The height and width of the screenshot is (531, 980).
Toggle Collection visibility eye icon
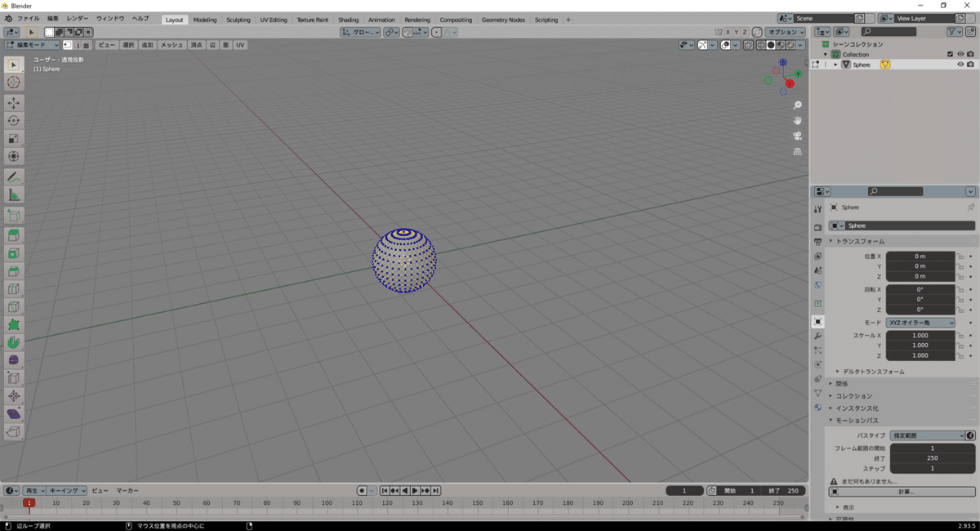click(960, 55)
